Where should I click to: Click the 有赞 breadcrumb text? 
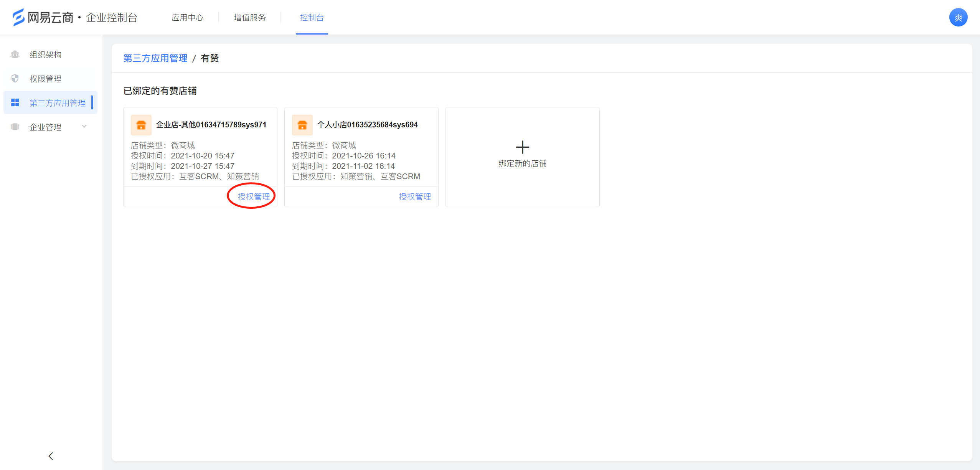click(x=210, y=58)
